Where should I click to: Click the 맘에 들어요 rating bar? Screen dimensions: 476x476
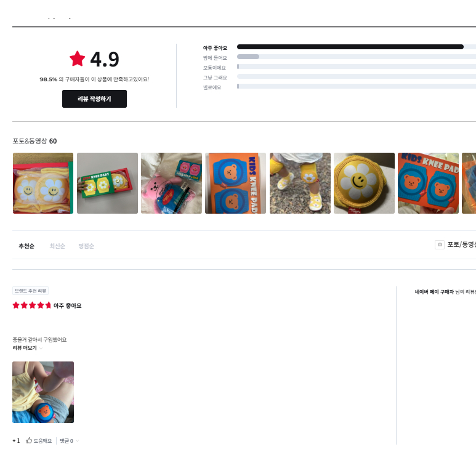tap(357, 57)
